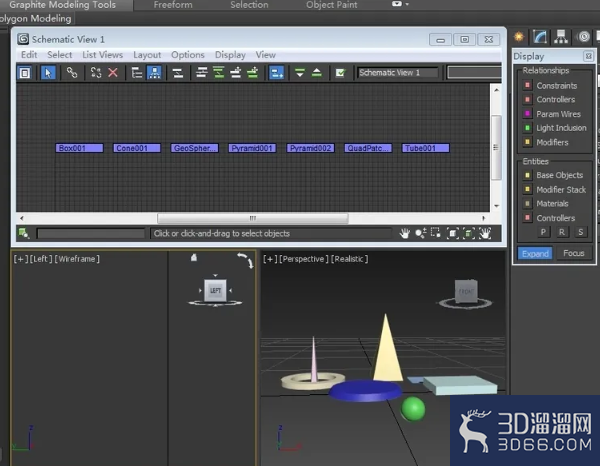Switch to References Mode layout
This screenshot has width=600, height=466.
pos(155,73)
